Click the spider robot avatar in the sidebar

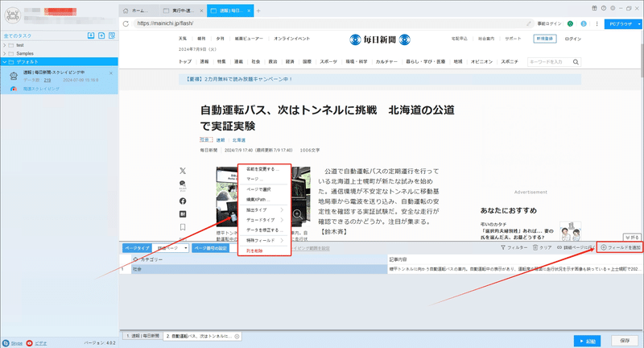(13, 15)
